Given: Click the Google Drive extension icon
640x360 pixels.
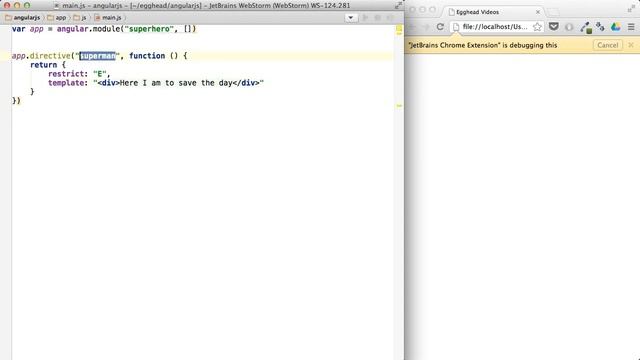Looking at the screenshot, I should click(616, 27).
